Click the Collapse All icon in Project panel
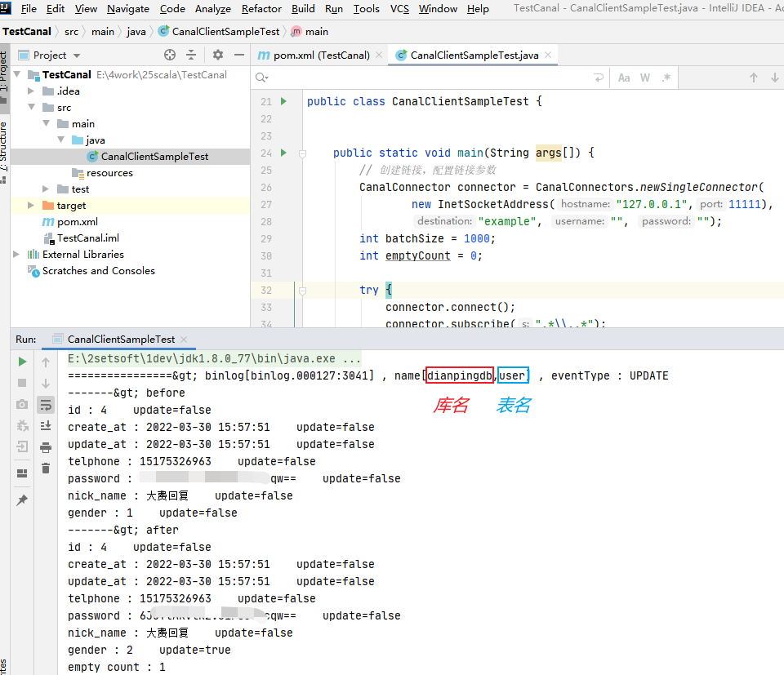The height and width of the screenshot is (675, 784). point(191,55)
